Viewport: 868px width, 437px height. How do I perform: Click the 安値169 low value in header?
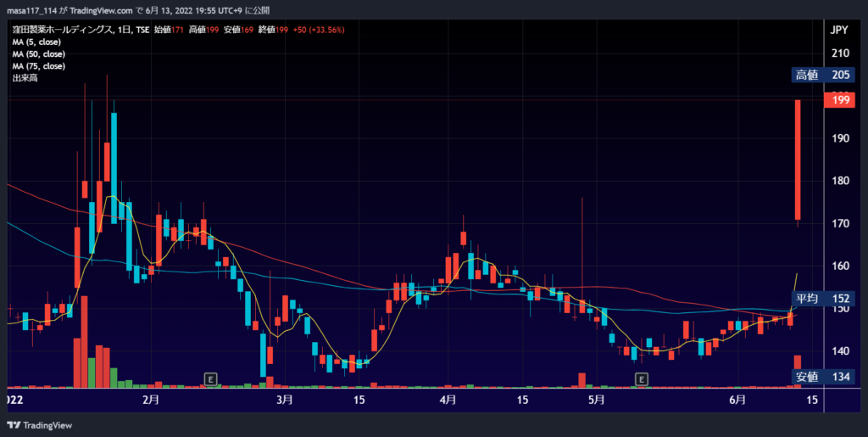point(238,31)
